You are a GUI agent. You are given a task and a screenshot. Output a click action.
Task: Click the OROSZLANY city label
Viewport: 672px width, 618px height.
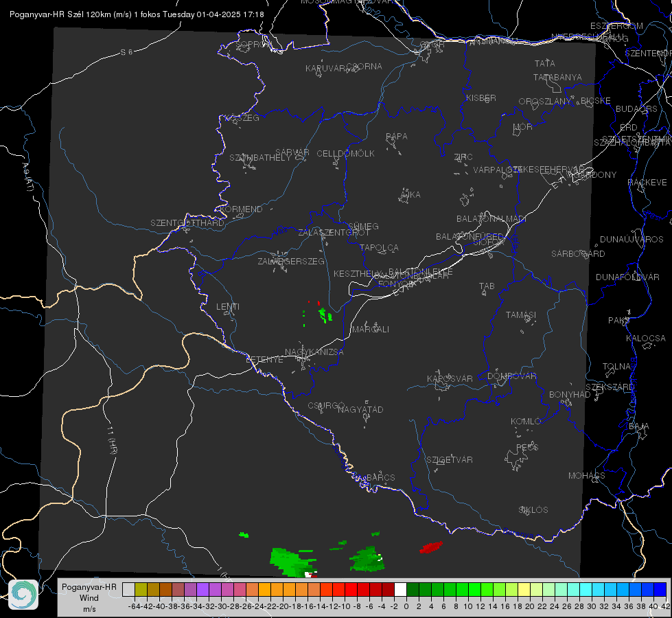[545, 101]
